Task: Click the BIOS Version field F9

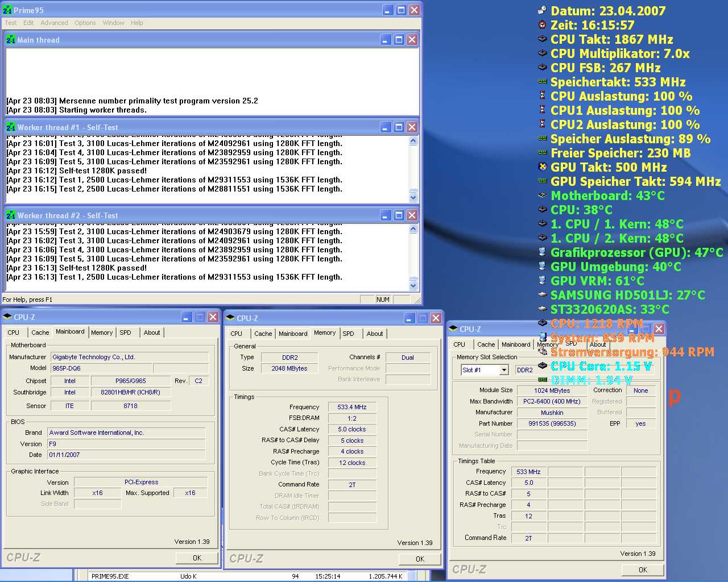Action: coord(126,443)
